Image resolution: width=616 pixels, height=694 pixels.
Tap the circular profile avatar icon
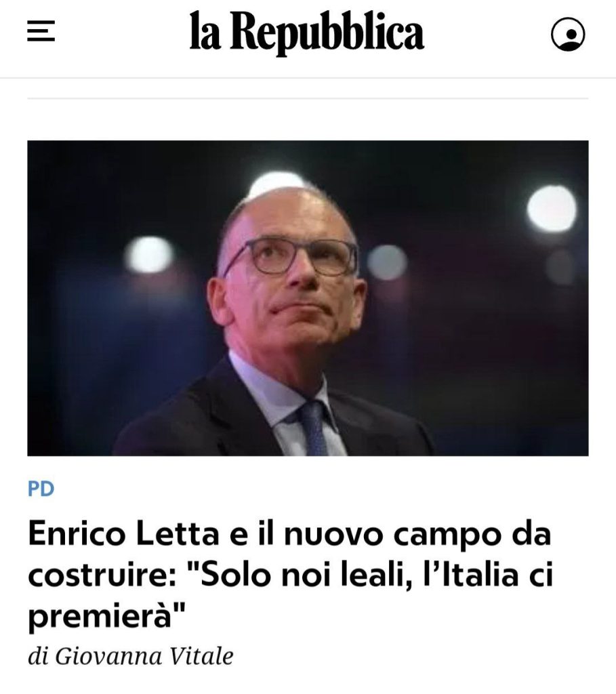(568, 34)
